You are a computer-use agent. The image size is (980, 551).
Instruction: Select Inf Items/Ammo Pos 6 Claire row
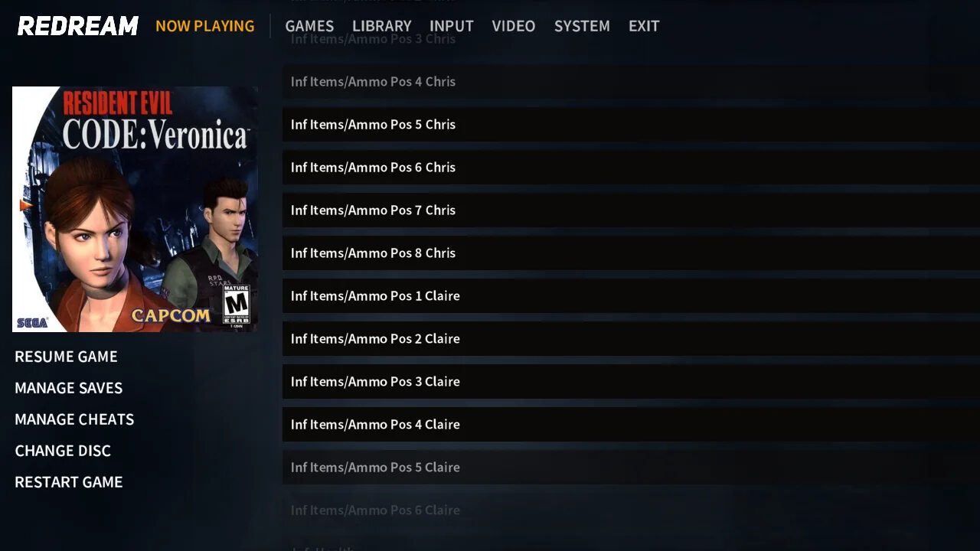(631, 510)
